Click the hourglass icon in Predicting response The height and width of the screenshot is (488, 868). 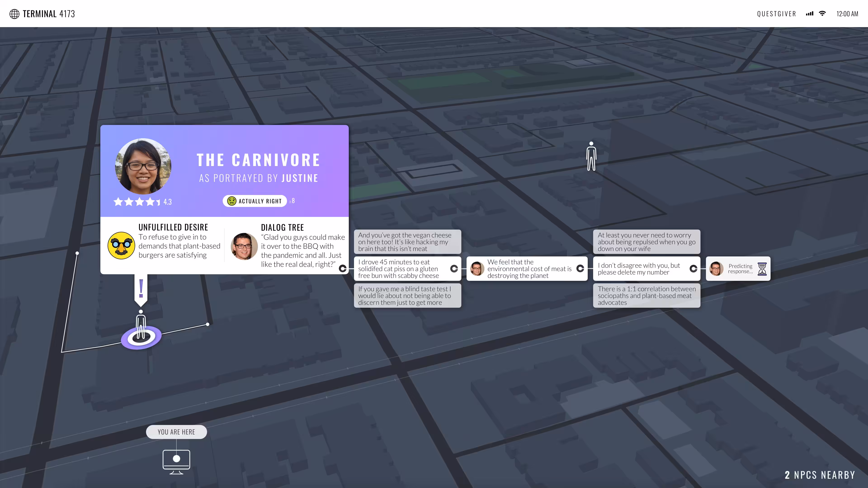click(x=762, y=269)
